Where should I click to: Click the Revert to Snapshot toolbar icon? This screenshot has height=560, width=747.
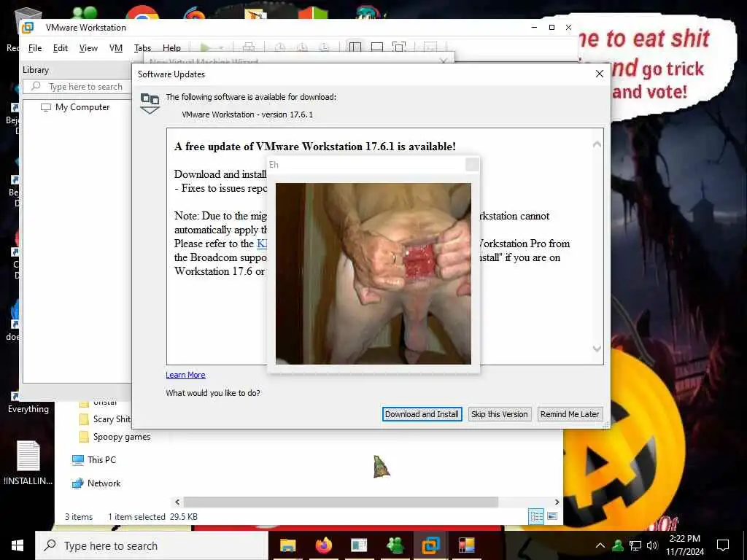[x=302, y=47]
